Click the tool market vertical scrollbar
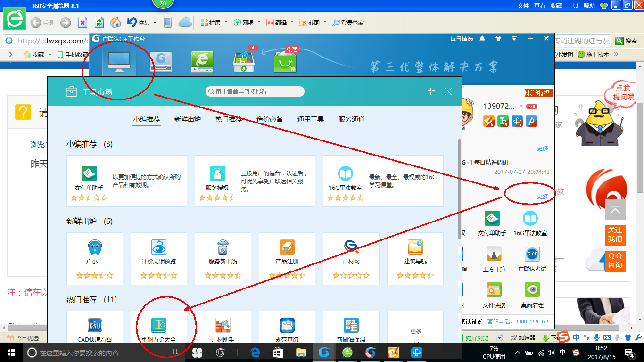The height and width of the screenshot is (362, 644). [x=459, y=189]
